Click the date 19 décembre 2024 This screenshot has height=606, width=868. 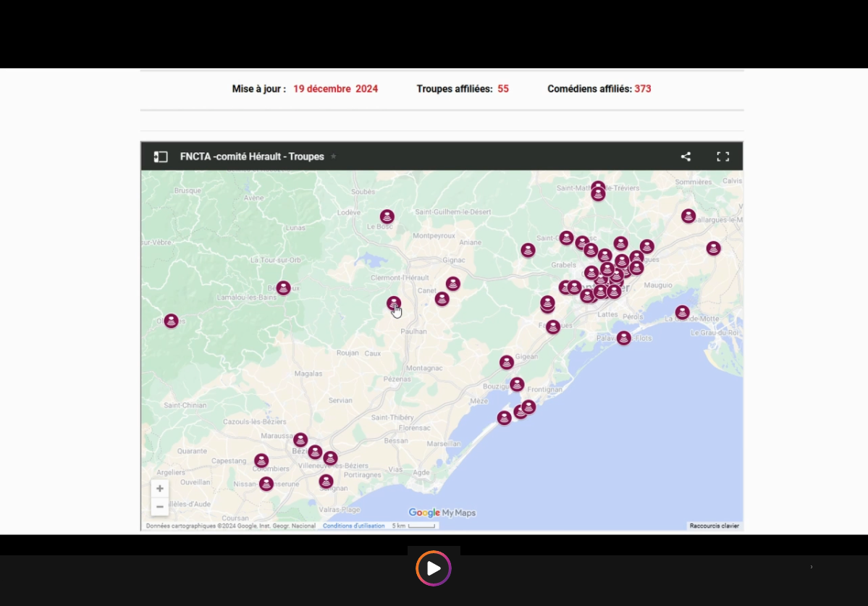pyautogui.click(x=335, y=89)
